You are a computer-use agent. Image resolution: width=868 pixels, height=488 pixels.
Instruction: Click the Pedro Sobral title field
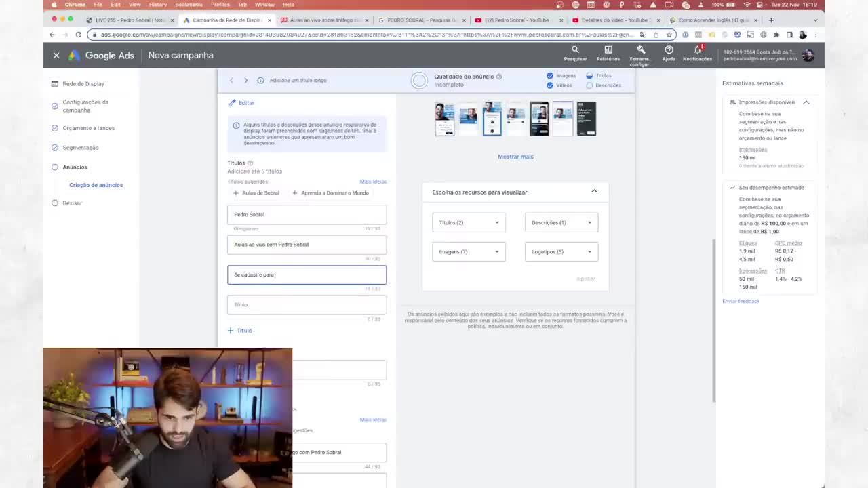pos(307,215)
